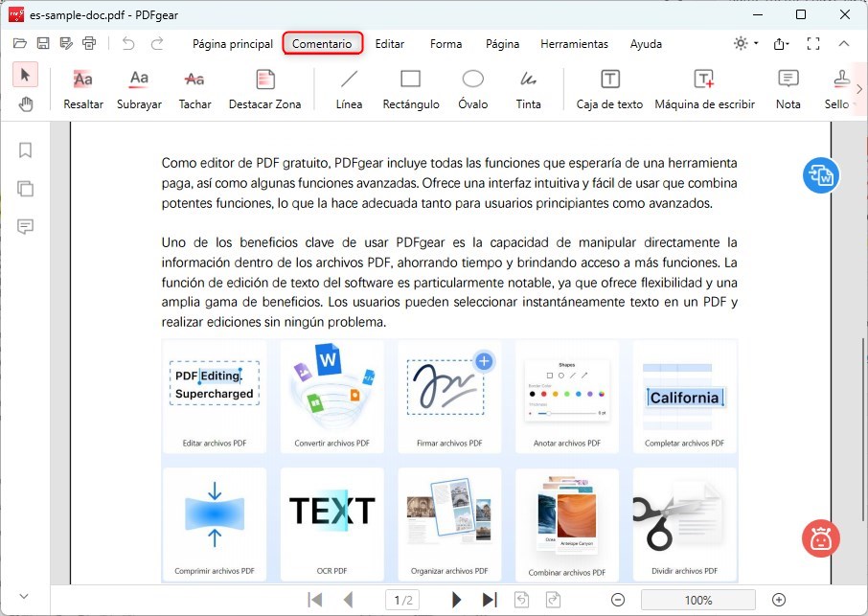Viewport: 868px width, 616px height.
Task: Select the Tachar strikethrough tool
Action: (194, 86)
